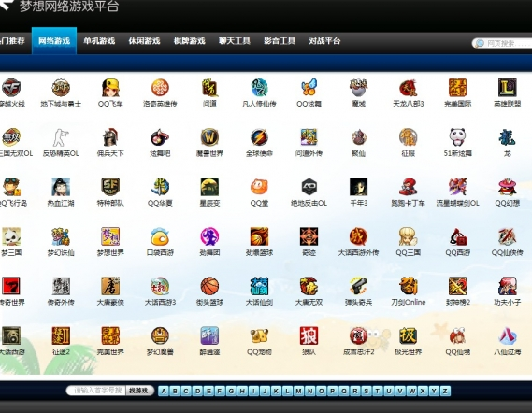532x413 pixels.
Task: Launch the 地下城与勇士 game icon
Action: click(x=61, y=88)
